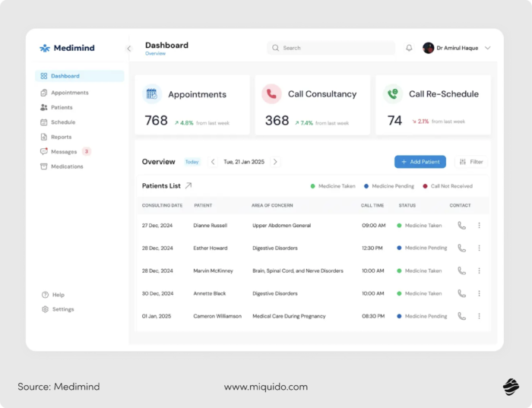Go to Appointments in the sidebar

pos(70,93)
